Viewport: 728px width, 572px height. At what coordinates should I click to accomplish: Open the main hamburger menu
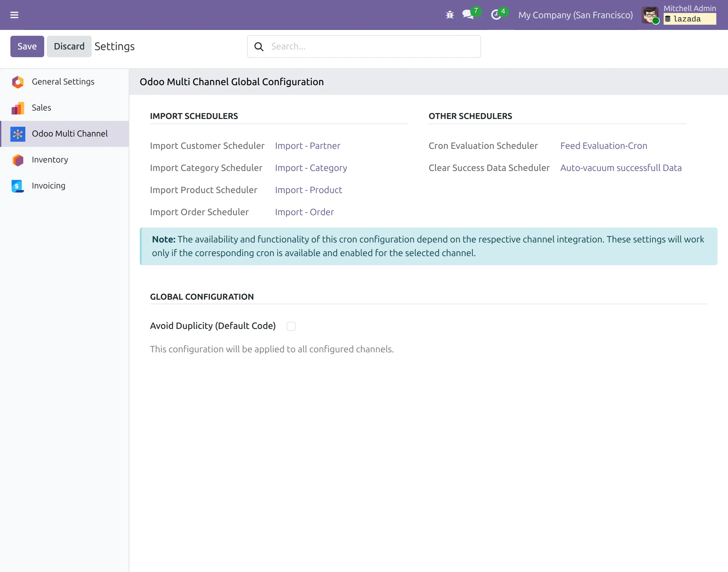(14, 15)
